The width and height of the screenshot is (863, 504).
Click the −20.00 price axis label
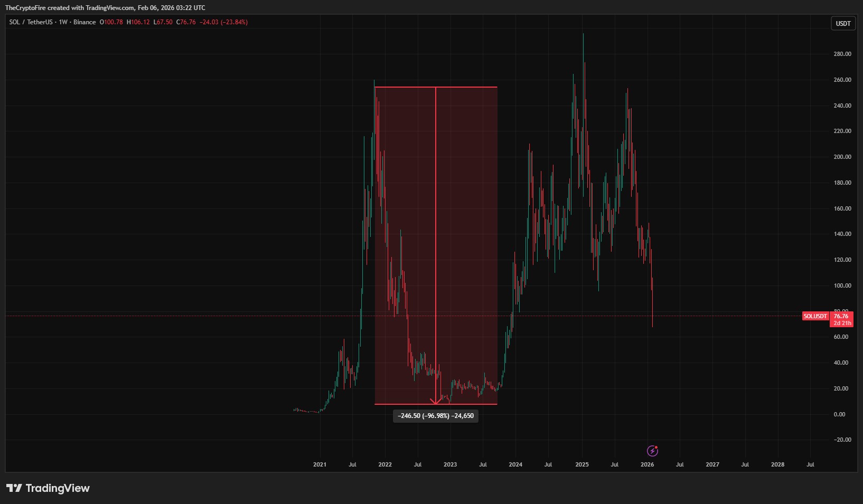click(841, 440)
